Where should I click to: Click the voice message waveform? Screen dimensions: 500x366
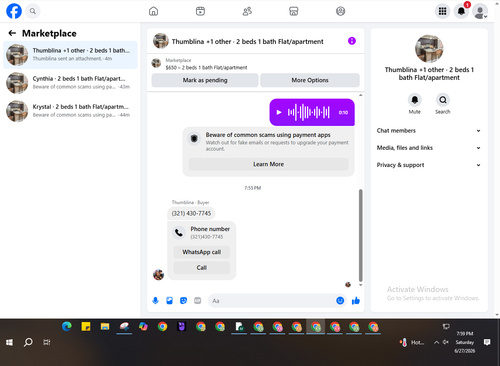point(309,112)
